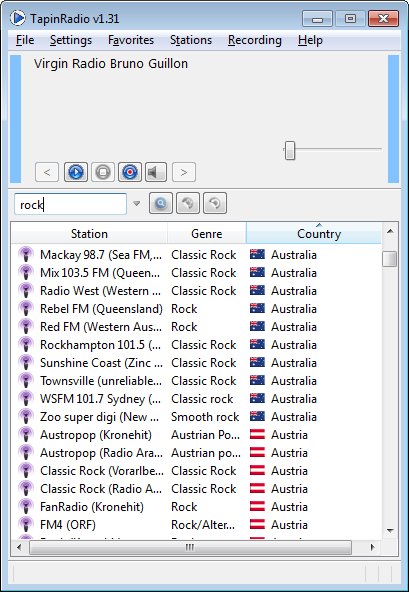Screen dimensions: 409x592
Task: Click Australia flag in Mackay 98.7 row
Action: (x=257, y=254)
